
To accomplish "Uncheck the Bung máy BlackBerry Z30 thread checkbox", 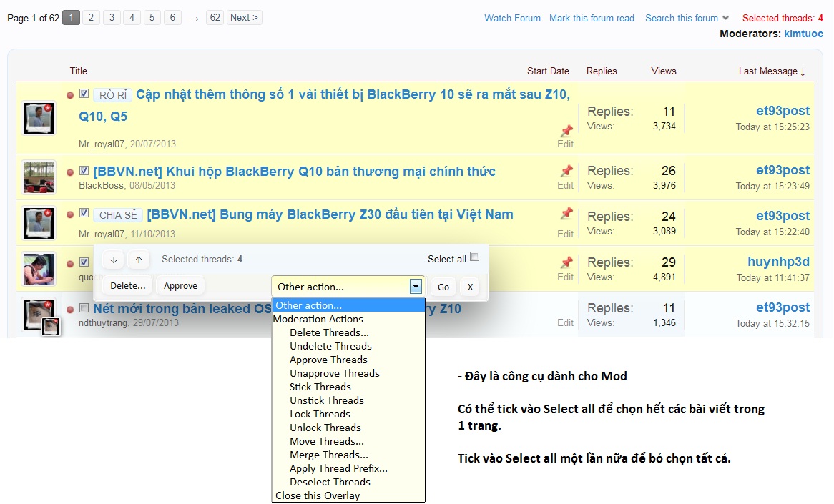I will (84, 213).
